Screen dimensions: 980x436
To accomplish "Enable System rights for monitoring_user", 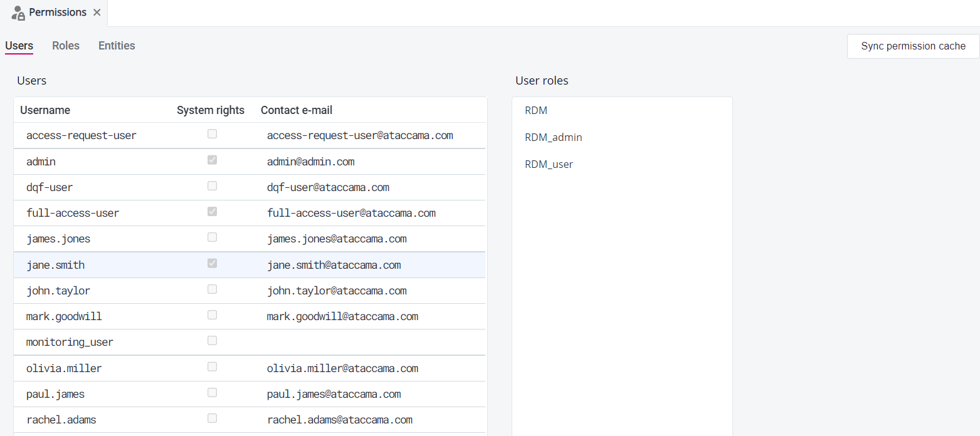I will coord(212,340).
